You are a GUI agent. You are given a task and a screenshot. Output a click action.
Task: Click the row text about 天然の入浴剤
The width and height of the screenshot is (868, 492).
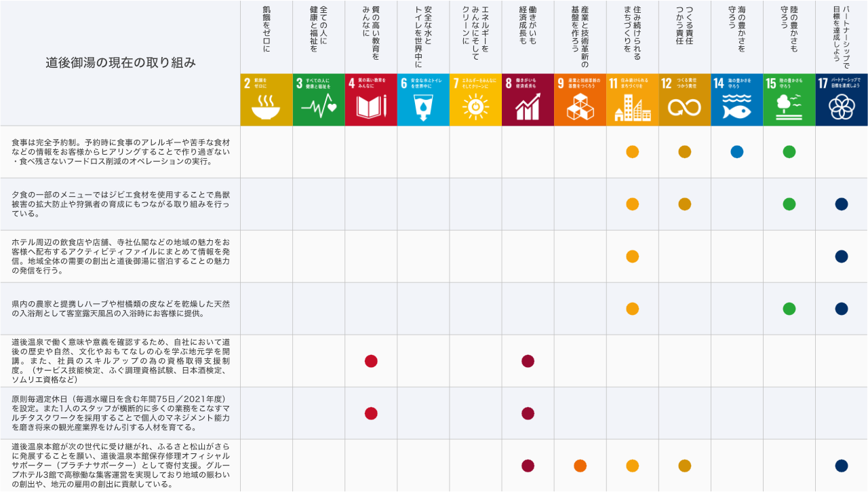coord(121,309)
